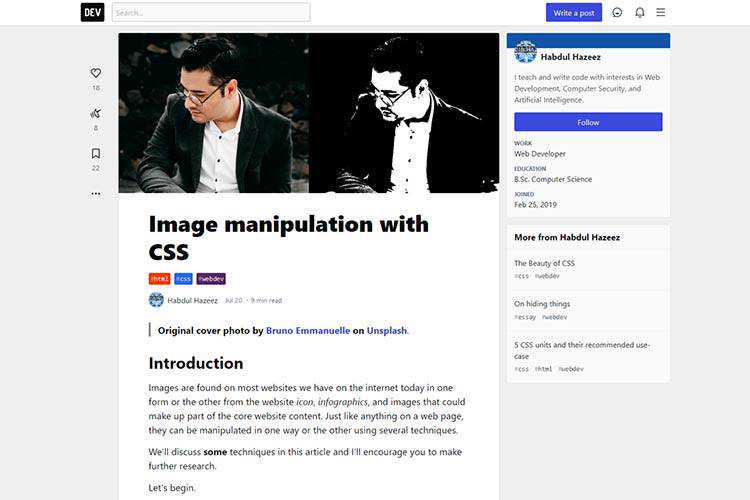The height and width of the screenshot is (500, 750).
Task: Bookmark this article with save icon
Action: pyautogui.click(x=96, y=153)
